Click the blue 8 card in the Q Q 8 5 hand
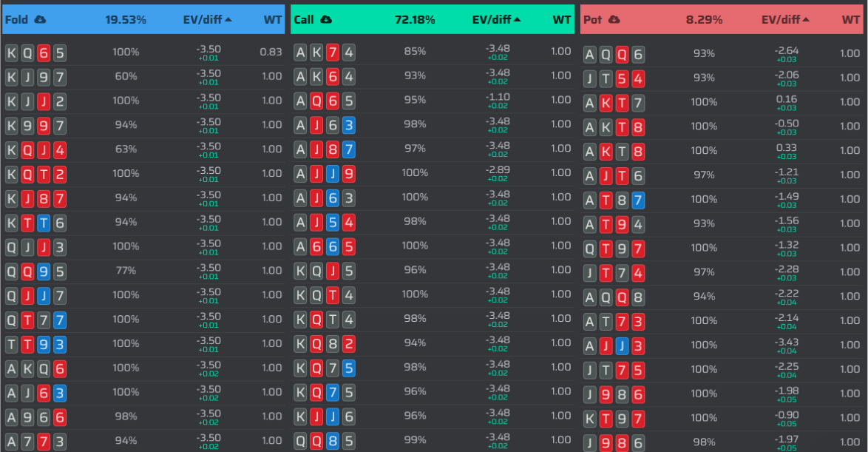Viewport: 868px width, 452px height. click(333, 440)
